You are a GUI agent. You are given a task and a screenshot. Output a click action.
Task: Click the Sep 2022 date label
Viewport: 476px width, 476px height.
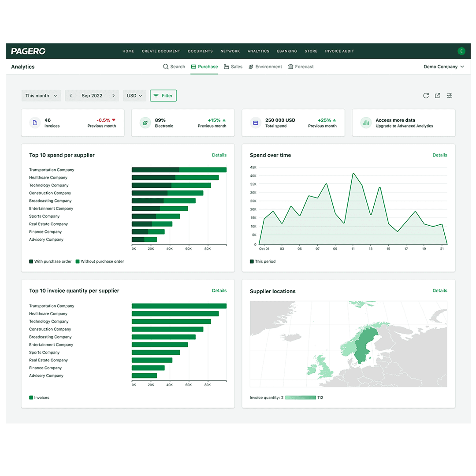(92, 96)
